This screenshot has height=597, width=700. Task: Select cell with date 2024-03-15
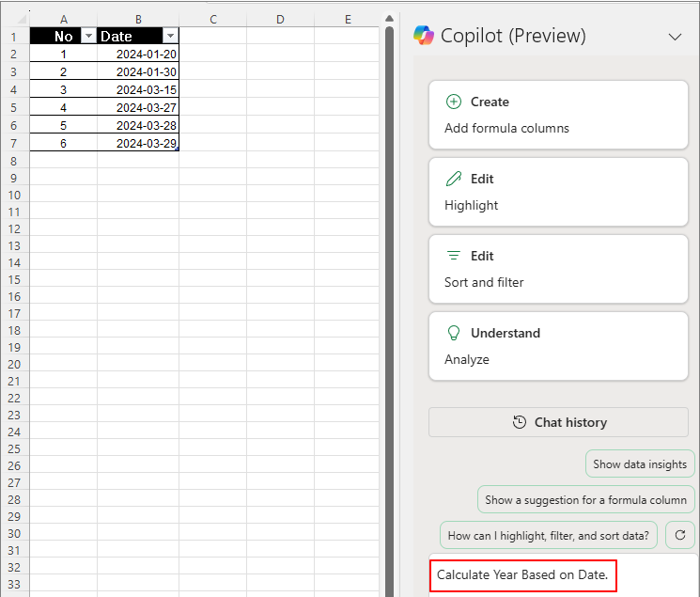click(x=138, y=89)
